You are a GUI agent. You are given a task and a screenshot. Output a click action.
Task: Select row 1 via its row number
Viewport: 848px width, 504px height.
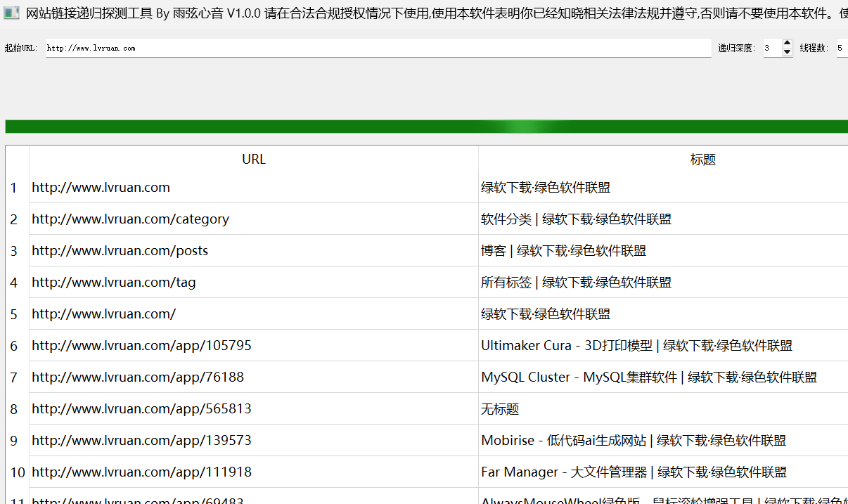[14, 188]
